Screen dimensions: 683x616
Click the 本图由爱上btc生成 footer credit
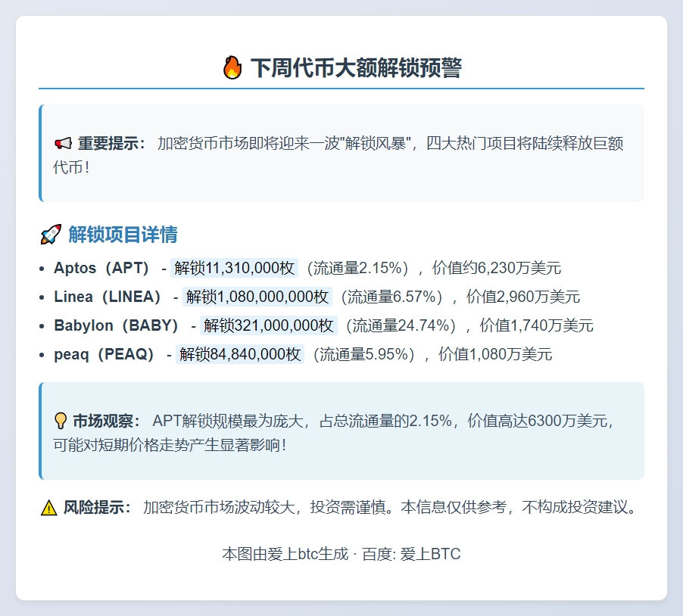pyautogui.click(x=285, y=554)
